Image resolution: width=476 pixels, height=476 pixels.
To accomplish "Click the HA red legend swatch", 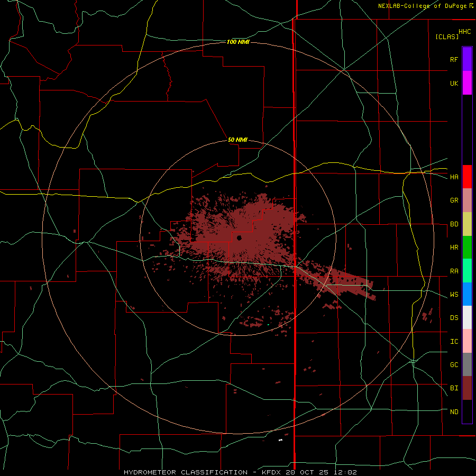I will click(467, 177).
